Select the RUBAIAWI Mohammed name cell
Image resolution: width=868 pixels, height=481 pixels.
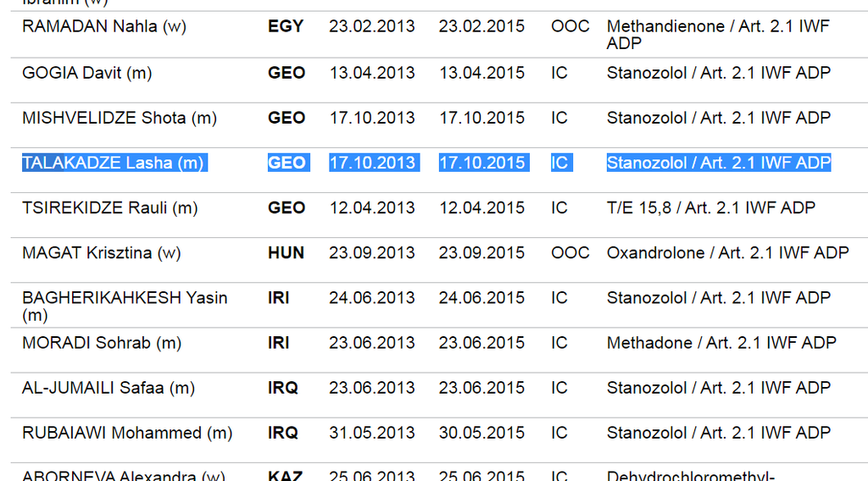click(126, 433)
